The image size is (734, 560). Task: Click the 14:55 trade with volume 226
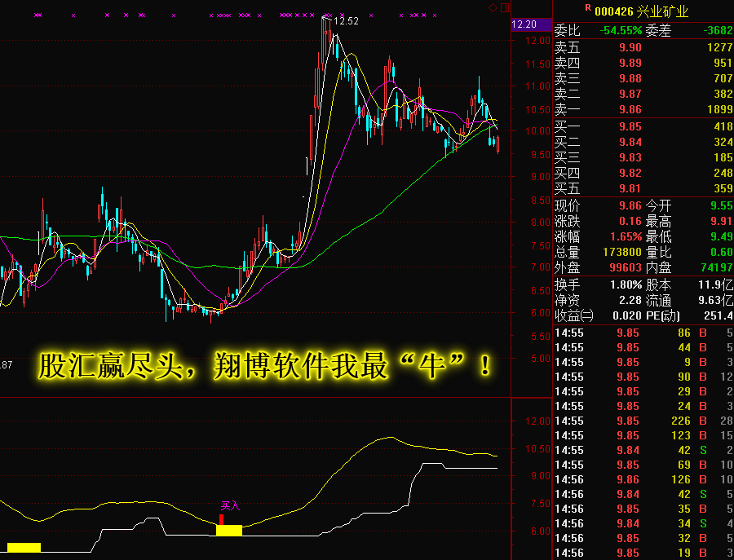pos(643,421)
